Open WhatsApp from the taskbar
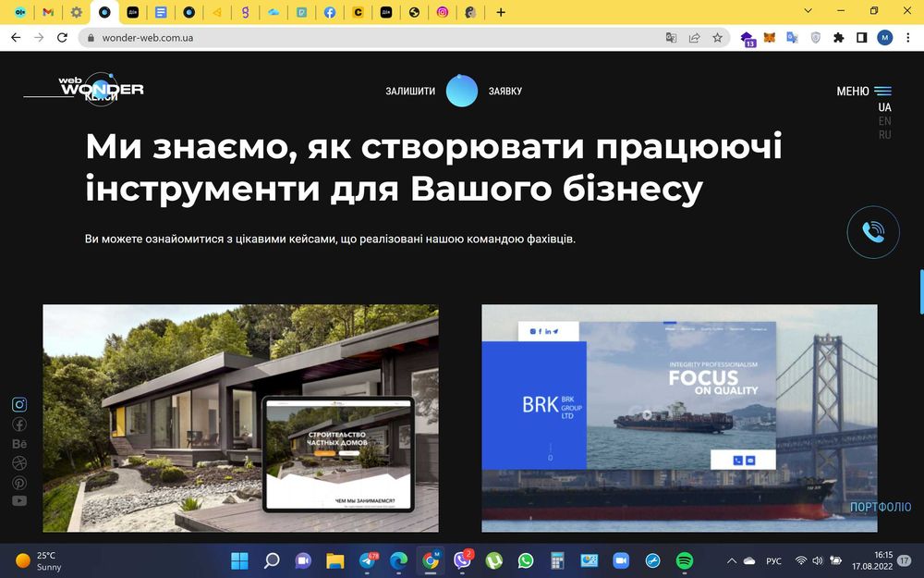 click(526, 561)
